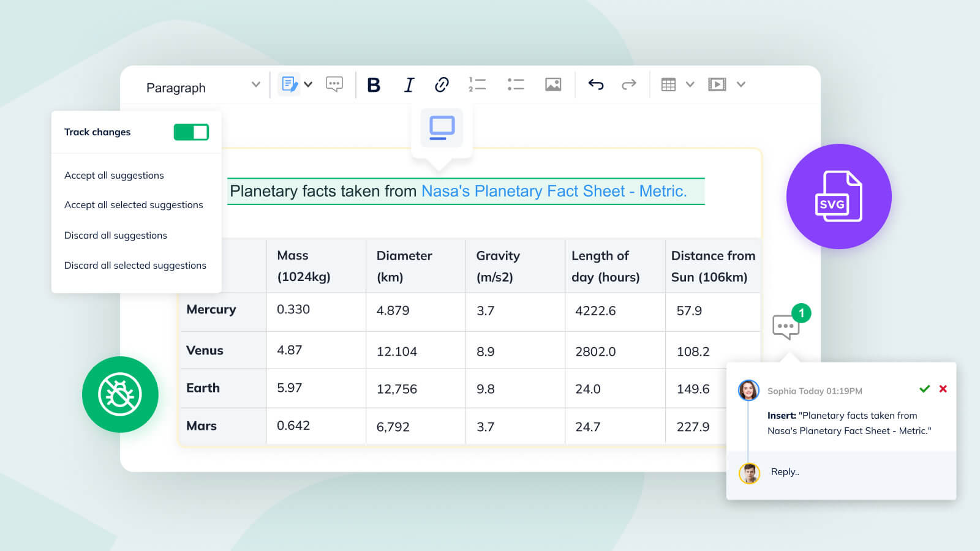Click the Sophia Today 01:19PM header text
The width and height of the screenshot is (980, 551).
point(815,391)
